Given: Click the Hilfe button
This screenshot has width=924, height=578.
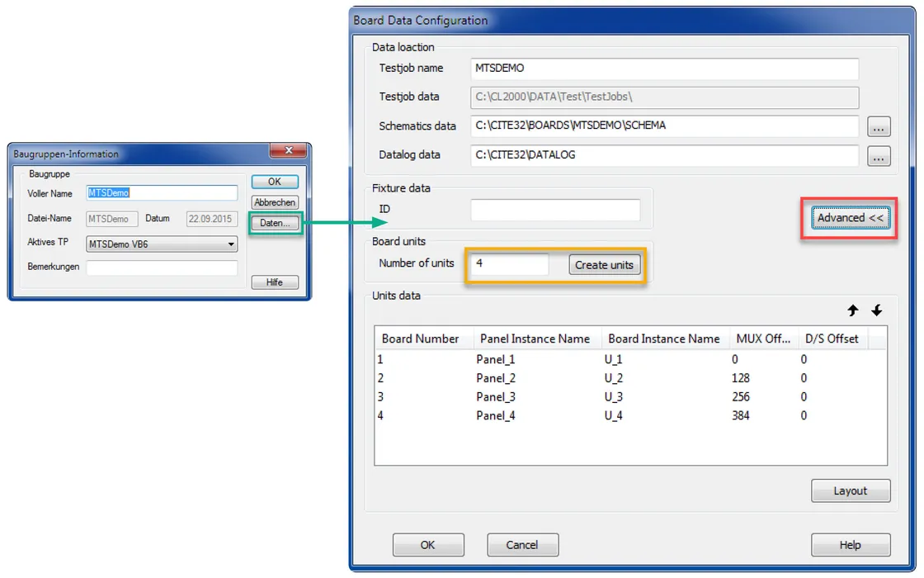Looking at the screenshot, I should (x=275, y=282).
